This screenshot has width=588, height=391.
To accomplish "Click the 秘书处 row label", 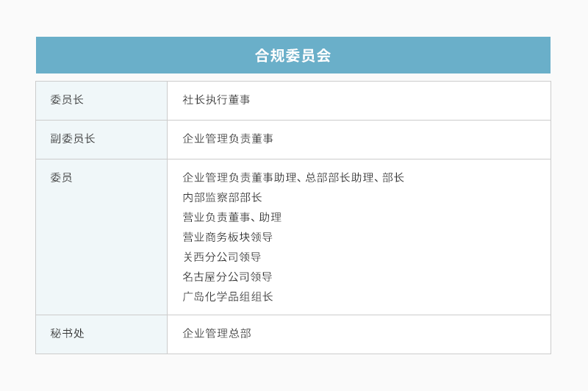I will tap(67, 334).
